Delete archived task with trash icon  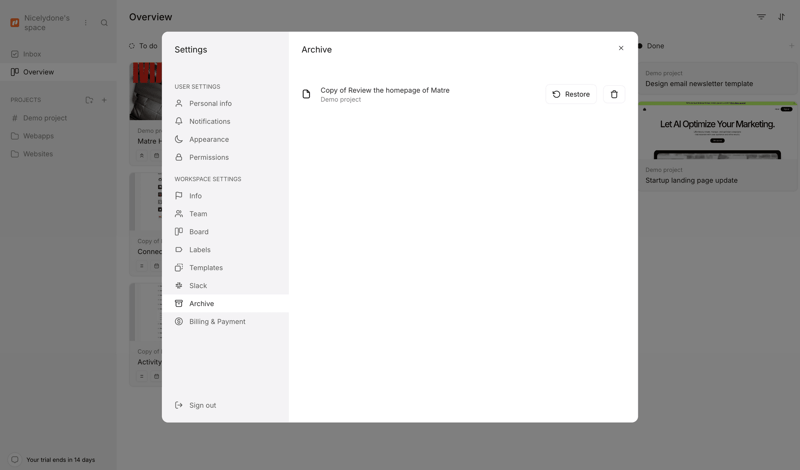614,94
